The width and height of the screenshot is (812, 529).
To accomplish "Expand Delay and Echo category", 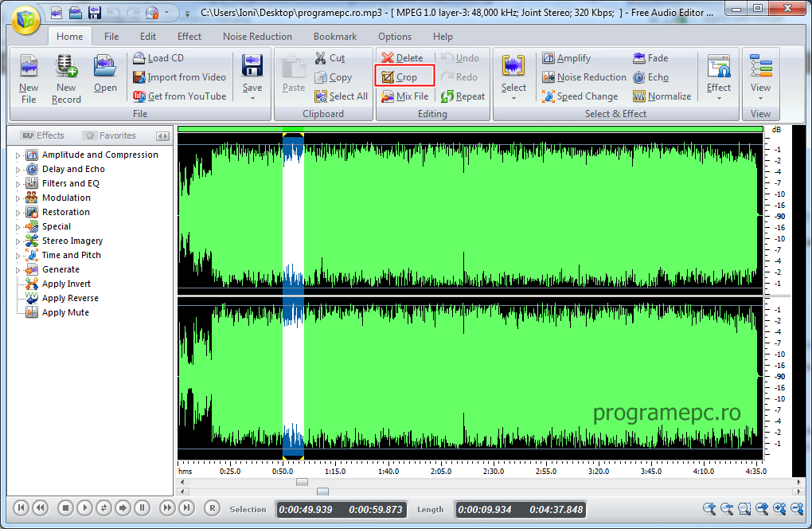I will tap(18, 170).
